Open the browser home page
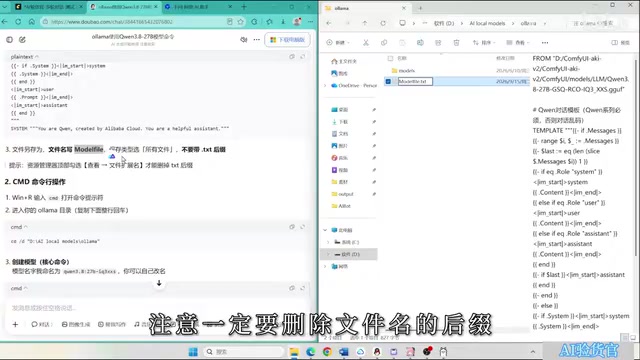 tap(31, 22)
